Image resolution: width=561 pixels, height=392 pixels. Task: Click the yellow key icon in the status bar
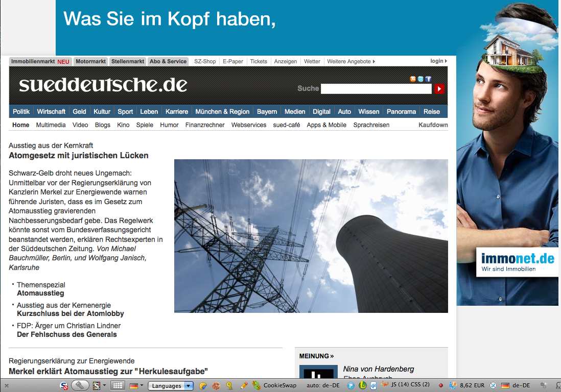pyautogui.click(x=229, y=385)
